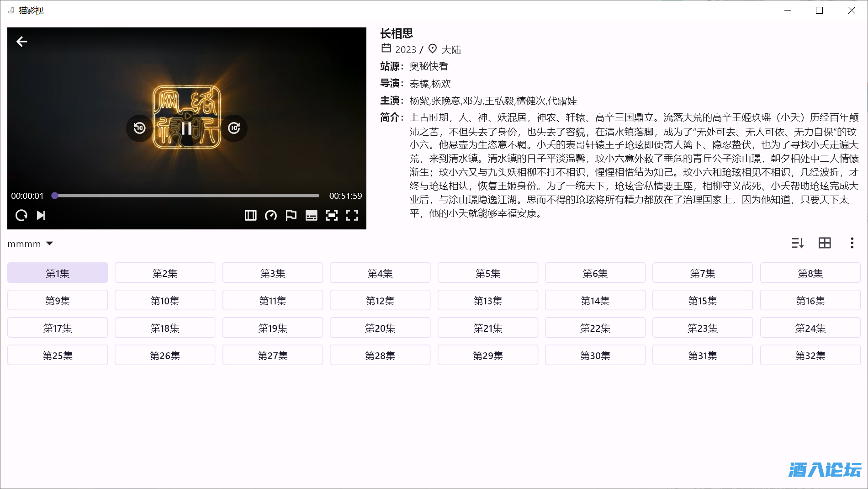Toggle the fit-to-screen view icon
The width and height of the screenshot is (868, 489).
point(332,215)
